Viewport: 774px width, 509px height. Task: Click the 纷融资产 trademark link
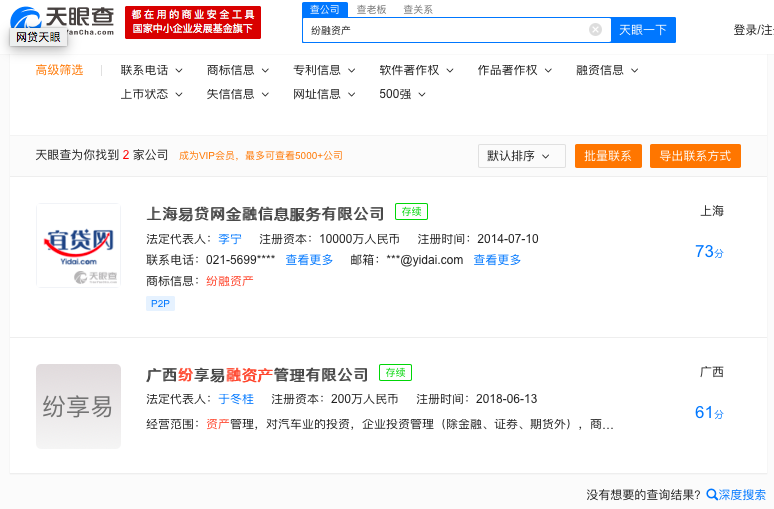coord(230,281)
